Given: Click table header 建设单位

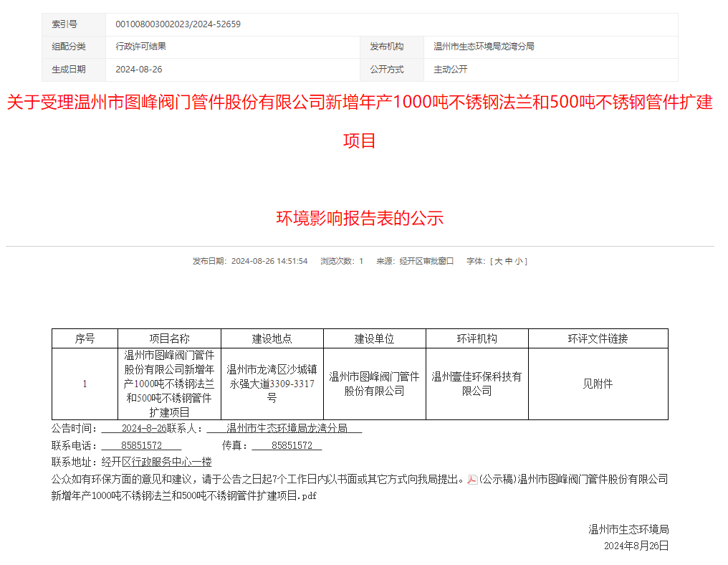Looking at the screenshot, I should 374,338.
